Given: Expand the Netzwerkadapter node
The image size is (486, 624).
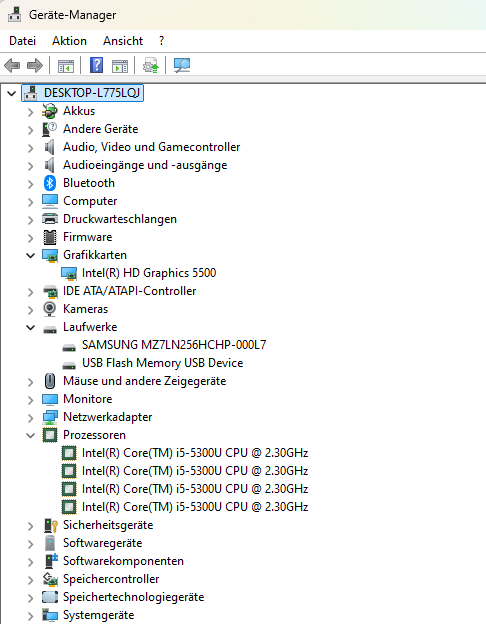Looking at the screenshot, I should [31, 417].
